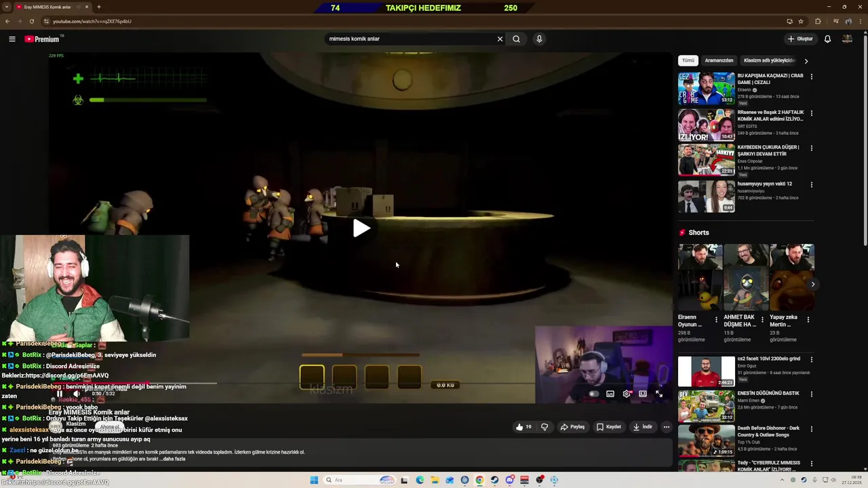Save the video with Kaydet
The width and height of the screenshot is (868, 488).
coord(609,427)
